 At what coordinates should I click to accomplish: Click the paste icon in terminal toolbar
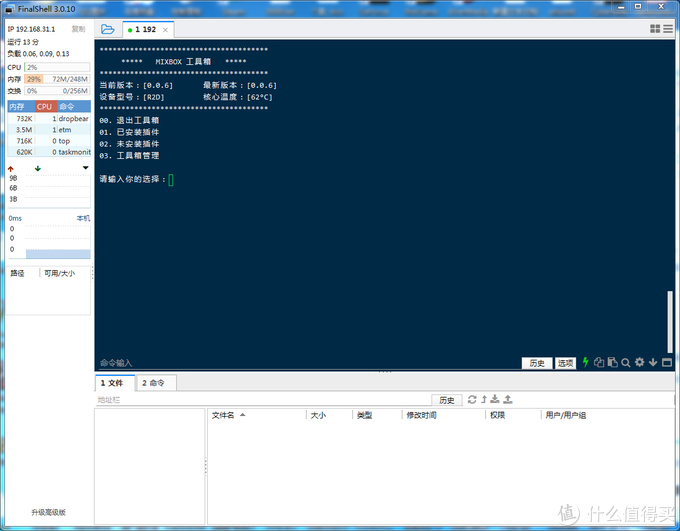tap(612, 362)
